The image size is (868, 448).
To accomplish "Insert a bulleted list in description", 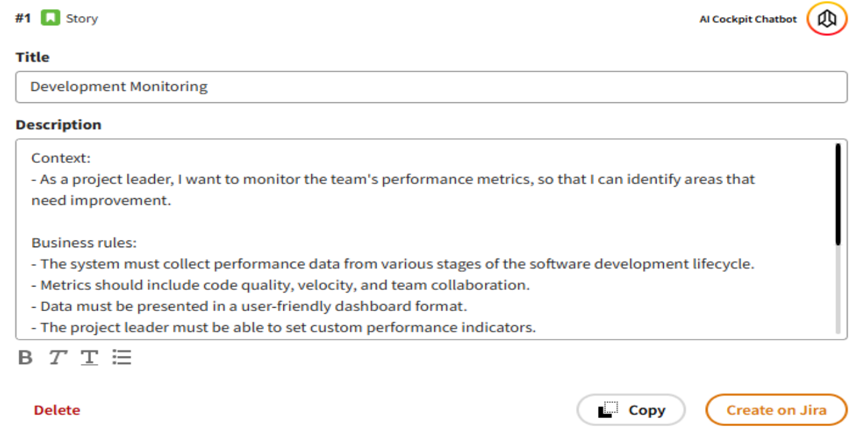I will (122, 358).
